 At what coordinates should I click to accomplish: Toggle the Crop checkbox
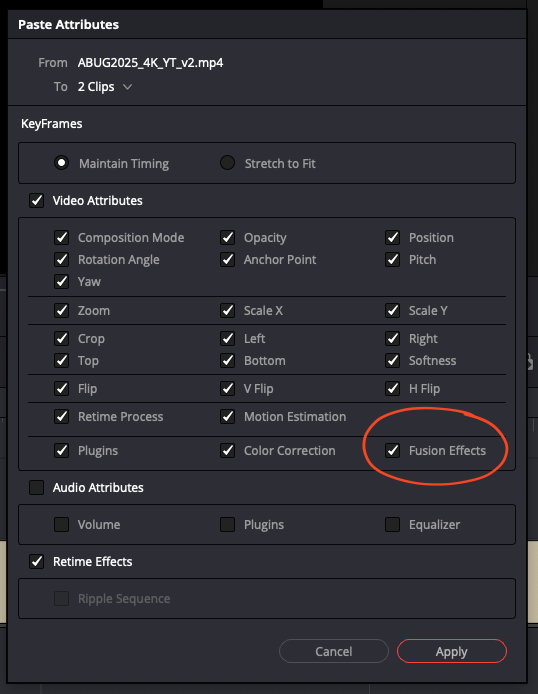point(61,339)
